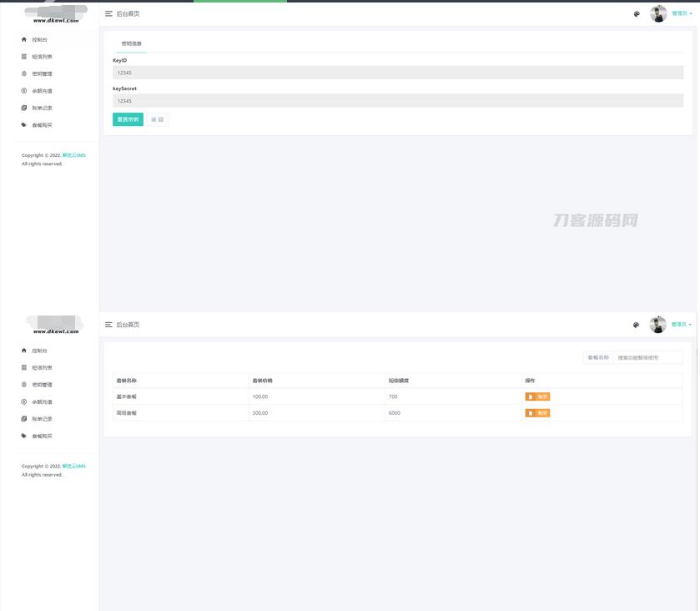Purchase 高级套餐 with its orange 购买 button
Image resolution: width=700 pixels, height=611 pixels.
(538, 412)
